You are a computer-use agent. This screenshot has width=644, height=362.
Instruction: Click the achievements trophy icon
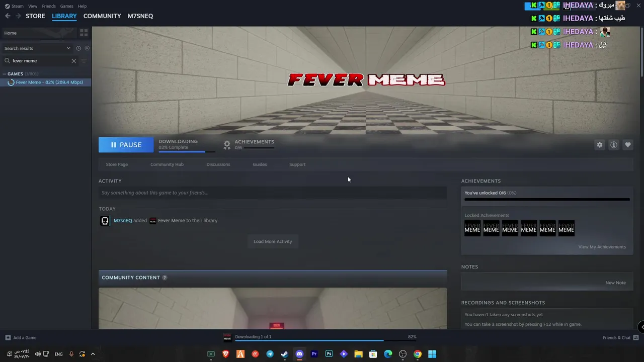click(227, 145)
